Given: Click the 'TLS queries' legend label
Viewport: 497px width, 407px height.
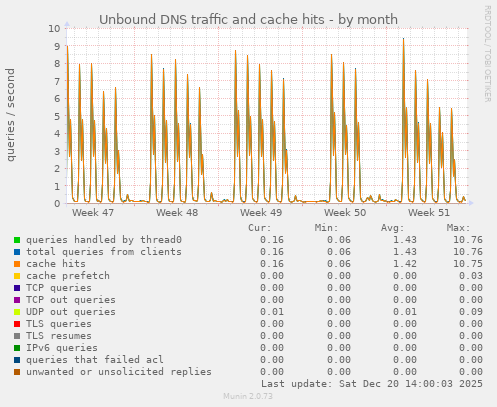Looking at the screenshot, I should (x=59, y=324).
